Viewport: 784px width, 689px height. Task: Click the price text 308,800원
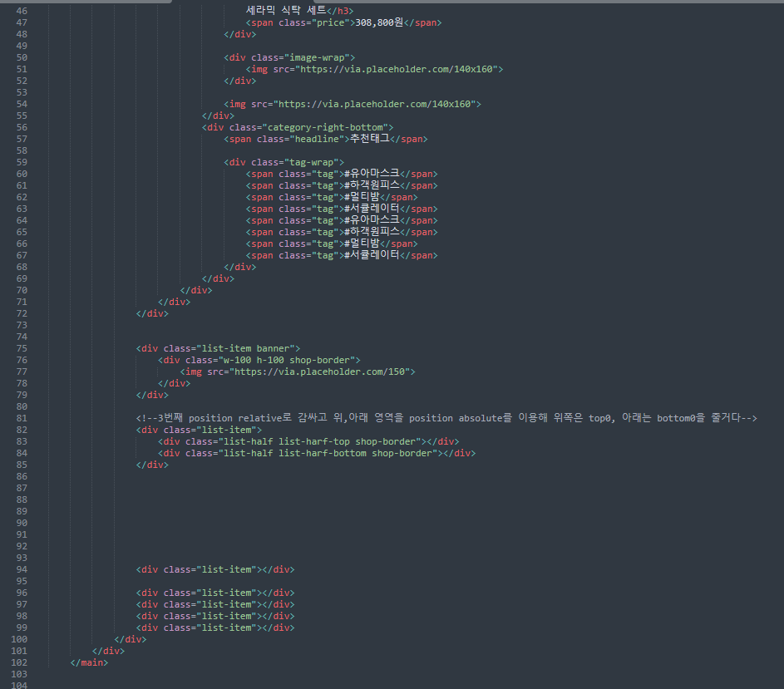pos(379,22)
